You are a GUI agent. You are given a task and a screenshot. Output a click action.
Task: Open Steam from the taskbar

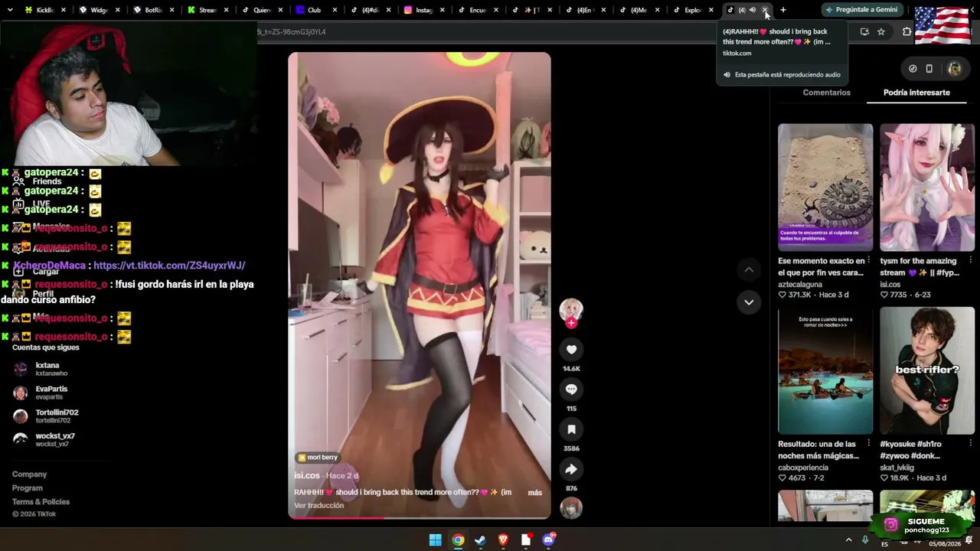click(480, 540)
